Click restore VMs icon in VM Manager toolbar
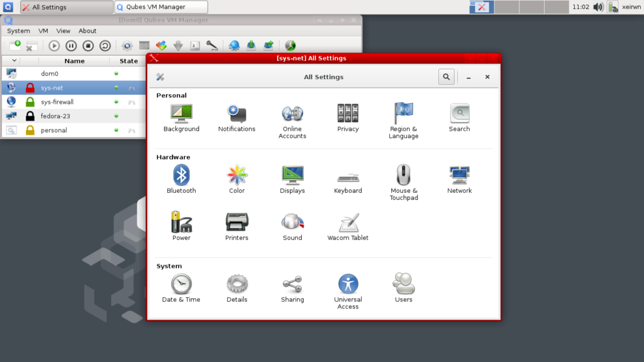This screenshot has height=362, width=644. click(268, 45)
